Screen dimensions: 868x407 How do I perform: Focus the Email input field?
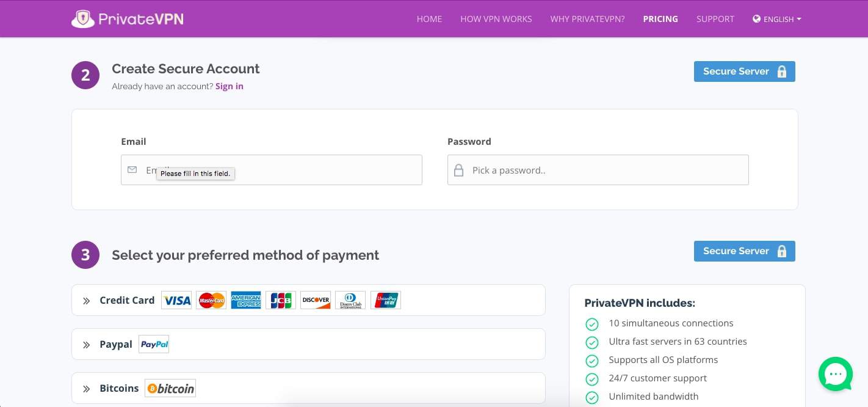pos(272,170)
